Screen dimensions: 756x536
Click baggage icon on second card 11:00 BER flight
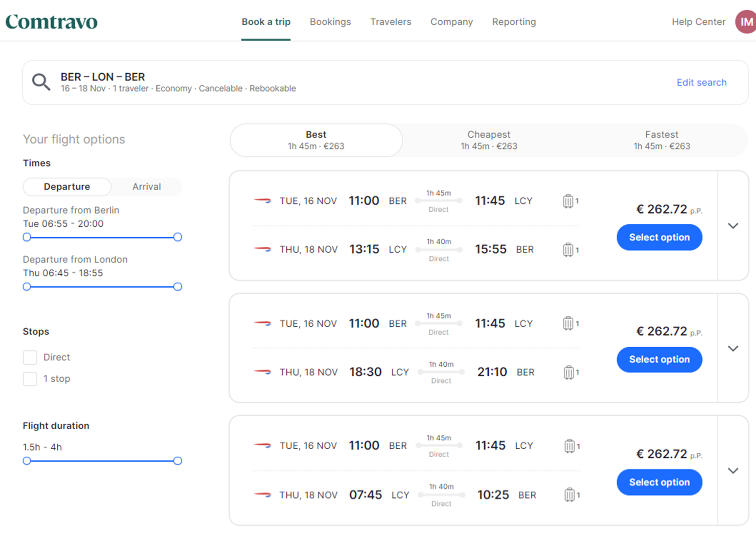pyautogui.click(x=568, y=323)
